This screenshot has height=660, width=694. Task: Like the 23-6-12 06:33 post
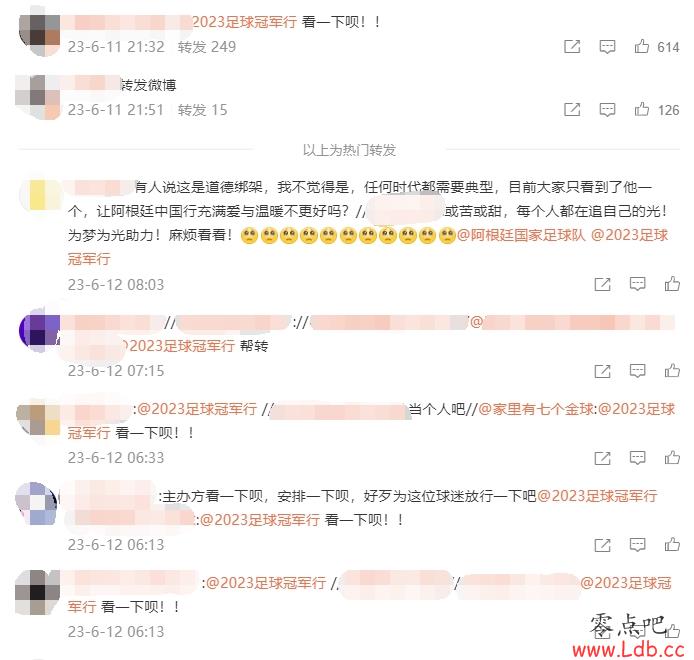tap(672, 457)
